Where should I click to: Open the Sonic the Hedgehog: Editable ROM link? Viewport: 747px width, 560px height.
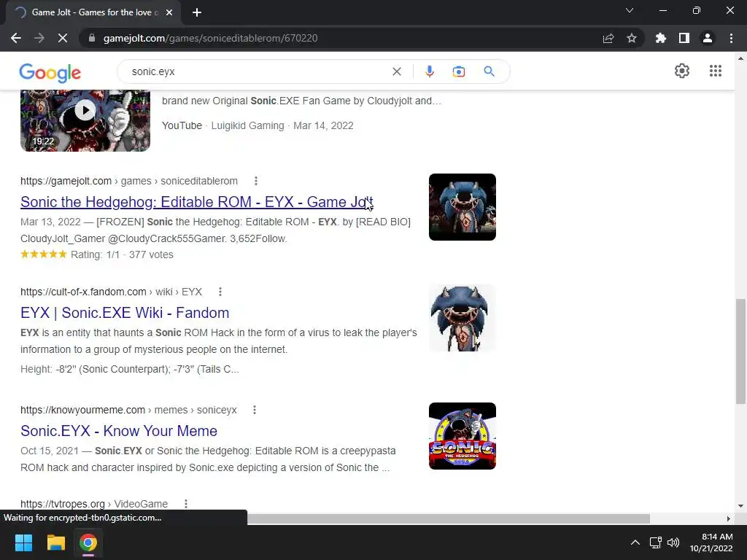point(197,202)
